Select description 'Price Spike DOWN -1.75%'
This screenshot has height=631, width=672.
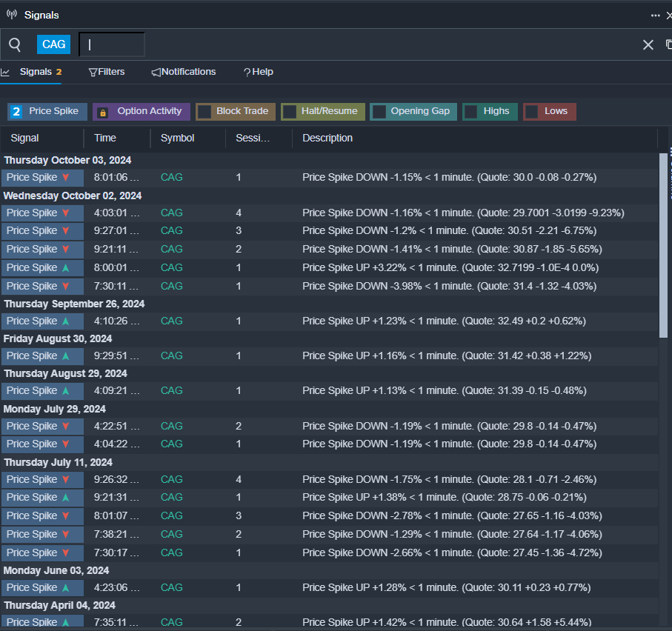click(x=449, y=479)
